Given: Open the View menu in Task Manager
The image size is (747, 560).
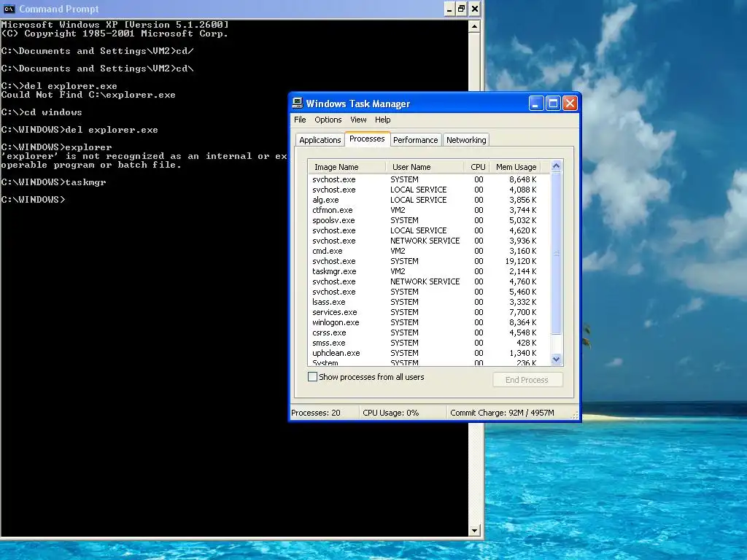Looking at the screenshot, I should [x=358, y=120].
